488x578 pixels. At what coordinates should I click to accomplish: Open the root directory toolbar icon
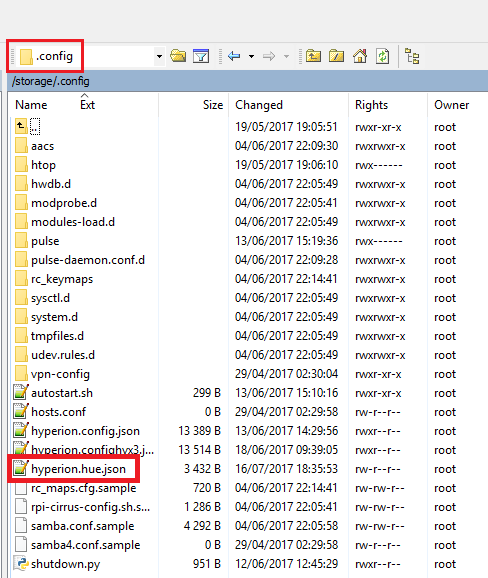click(337, 56)
